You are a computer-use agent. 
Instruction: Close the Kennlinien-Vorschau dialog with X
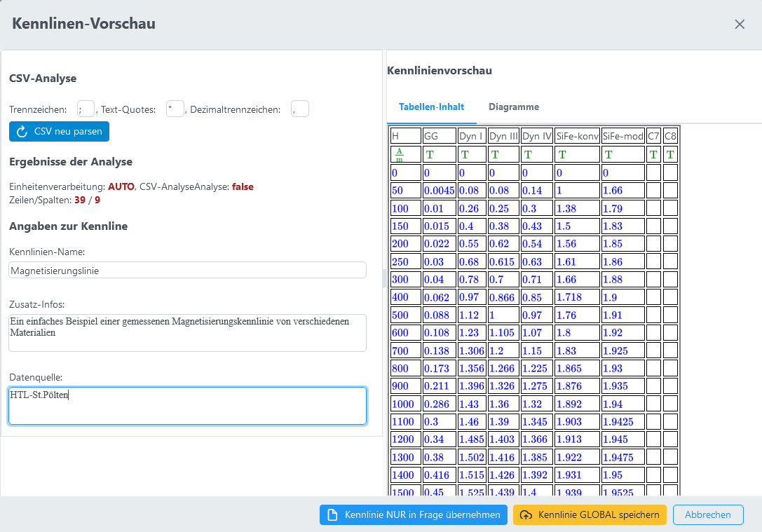pyautogui.click(x=740, y=25)
